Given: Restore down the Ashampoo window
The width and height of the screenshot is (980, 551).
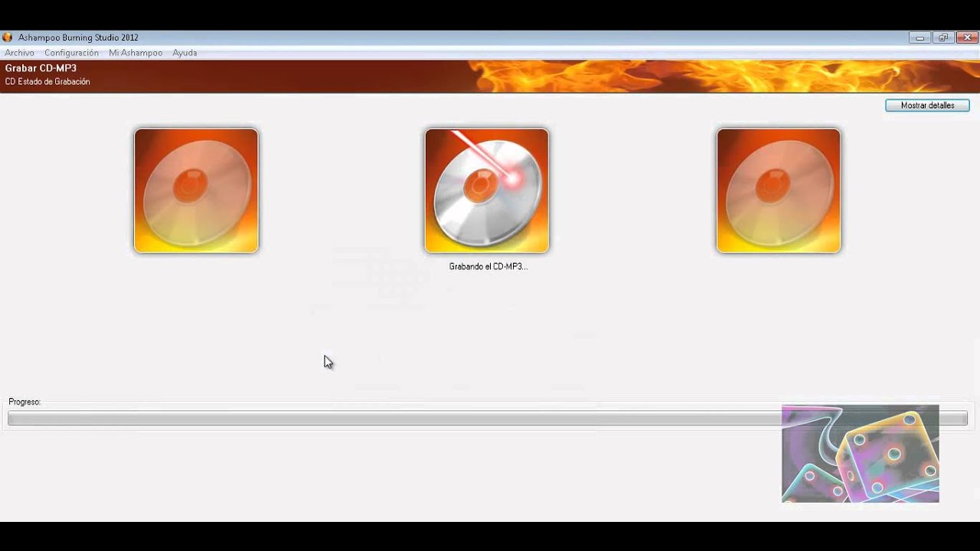Looking at the screenshot, I should (x=943, y=37).
